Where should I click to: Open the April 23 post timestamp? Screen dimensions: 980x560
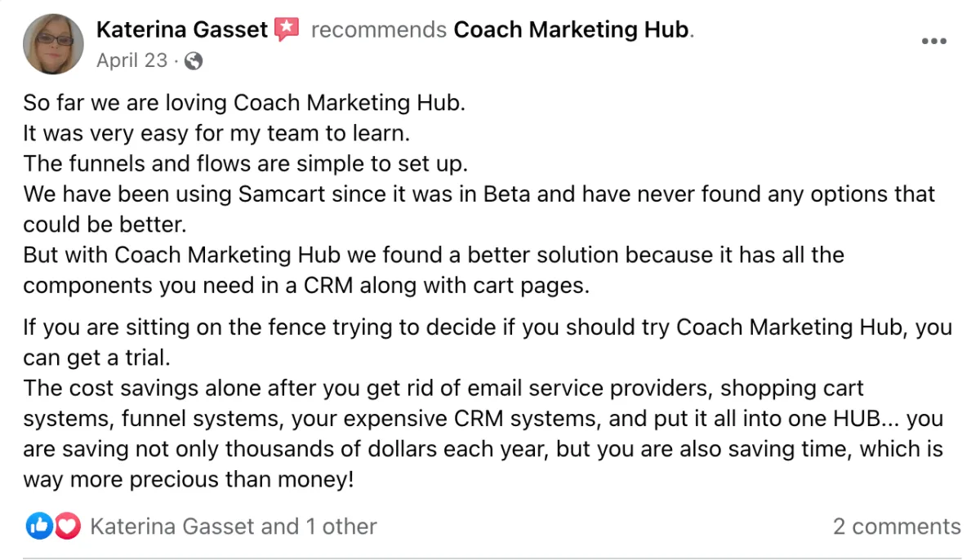(x=131, y=60)
